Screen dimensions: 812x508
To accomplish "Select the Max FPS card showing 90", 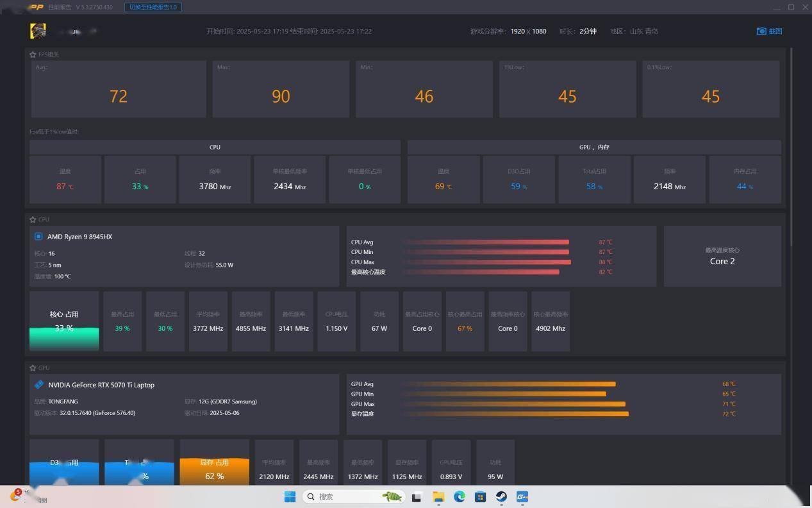I will coord(281,89).
